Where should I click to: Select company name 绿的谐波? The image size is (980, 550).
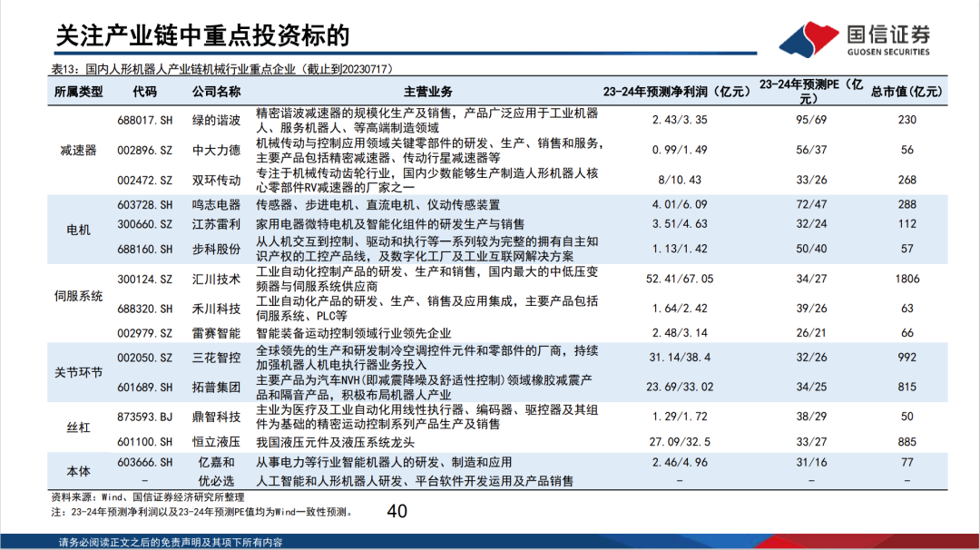tap(216, 120)
